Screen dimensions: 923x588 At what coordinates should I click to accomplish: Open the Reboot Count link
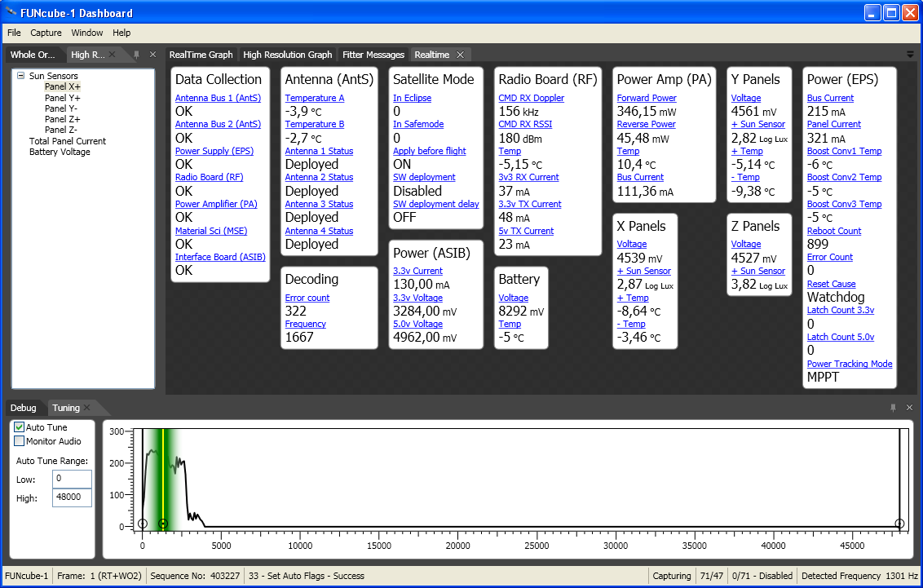tap(833, 231)
